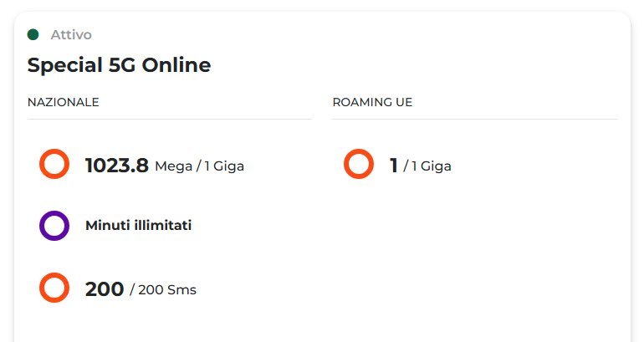Screen dimensions: 644x342
Task: Click the purple unlimited minutes ring
Action: (54, 226)
